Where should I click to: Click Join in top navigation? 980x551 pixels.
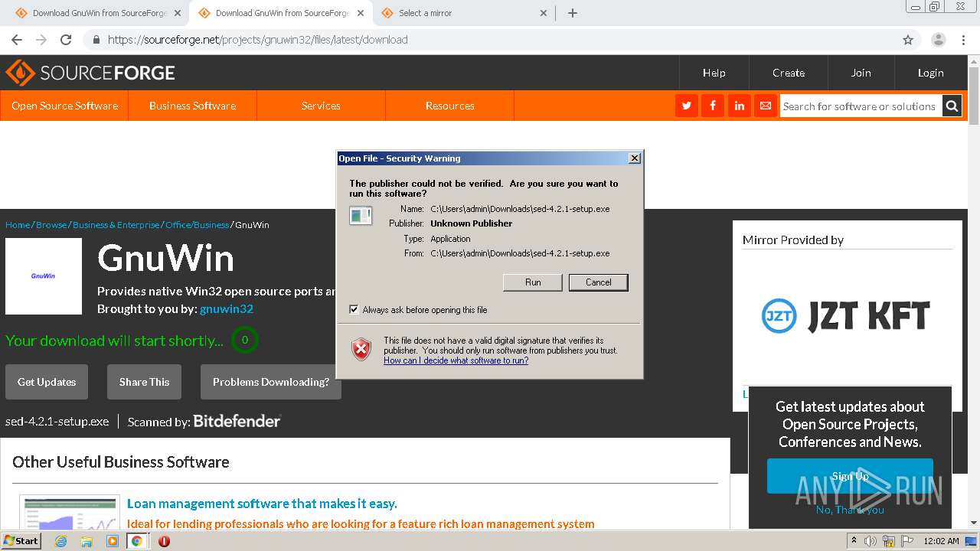[861, 73]
